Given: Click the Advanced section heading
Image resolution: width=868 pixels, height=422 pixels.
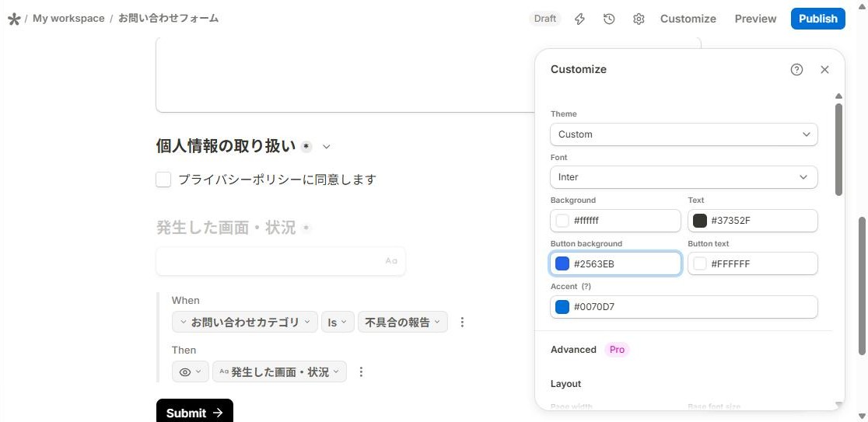Looking at the screenshot, I should (573, 350).
